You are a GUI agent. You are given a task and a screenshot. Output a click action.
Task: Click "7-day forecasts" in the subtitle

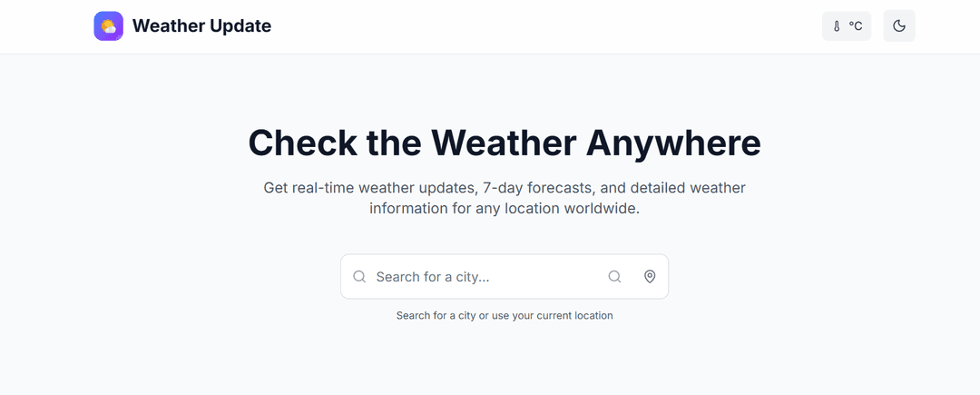pyautogui.click(x=534, y=188)
